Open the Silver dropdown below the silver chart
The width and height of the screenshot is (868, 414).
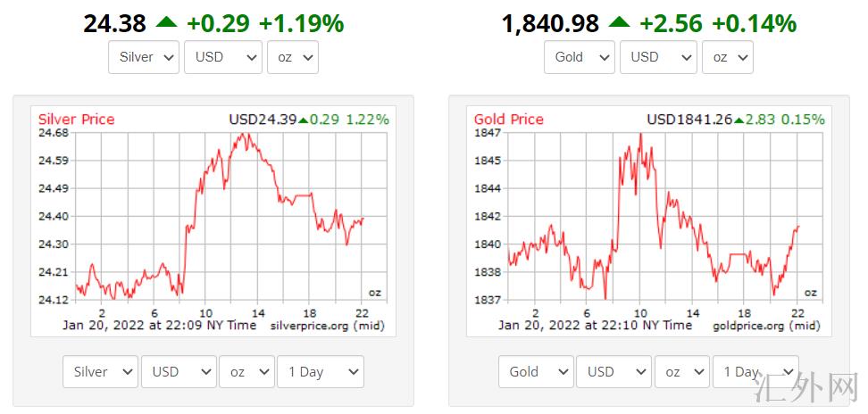click(x=100, y=372)
